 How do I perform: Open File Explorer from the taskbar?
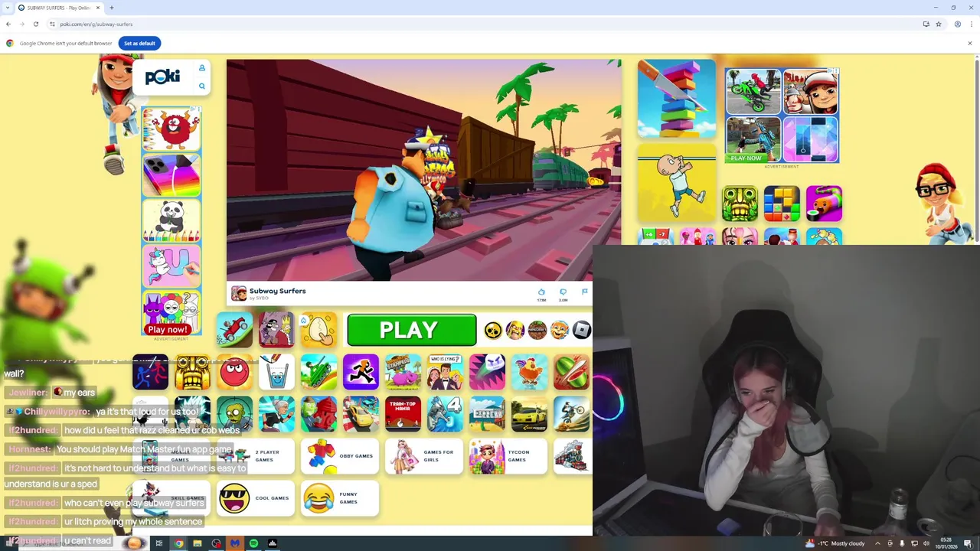click(198, 543)
